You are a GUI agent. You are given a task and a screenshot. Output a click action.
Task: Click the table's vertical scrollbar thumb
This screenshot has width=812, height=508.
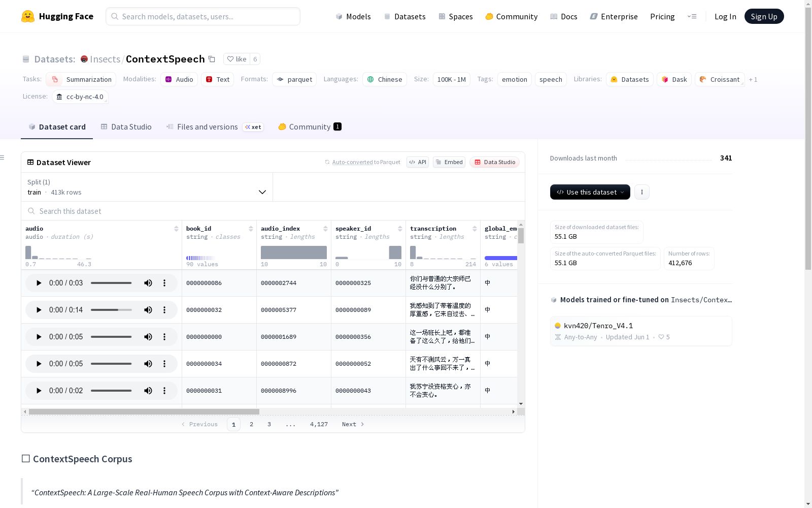(521, 236)
